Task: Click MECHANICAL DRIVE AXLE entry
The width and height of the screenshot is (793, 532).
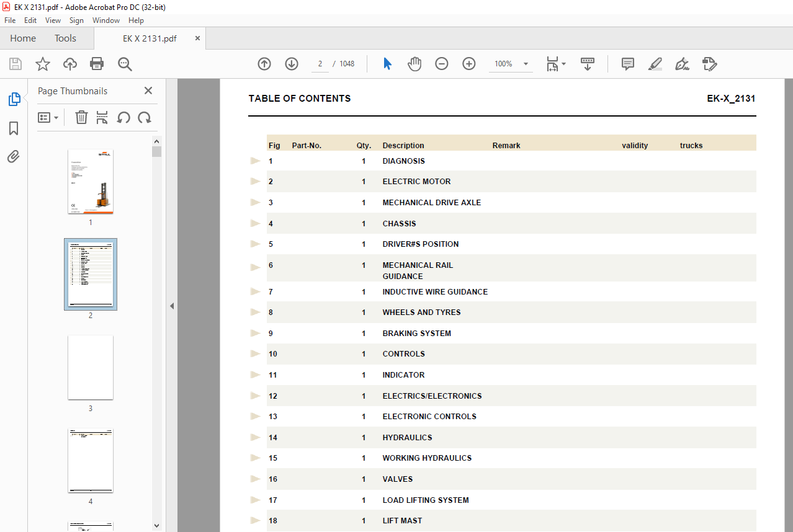Action: coord(432,203)
